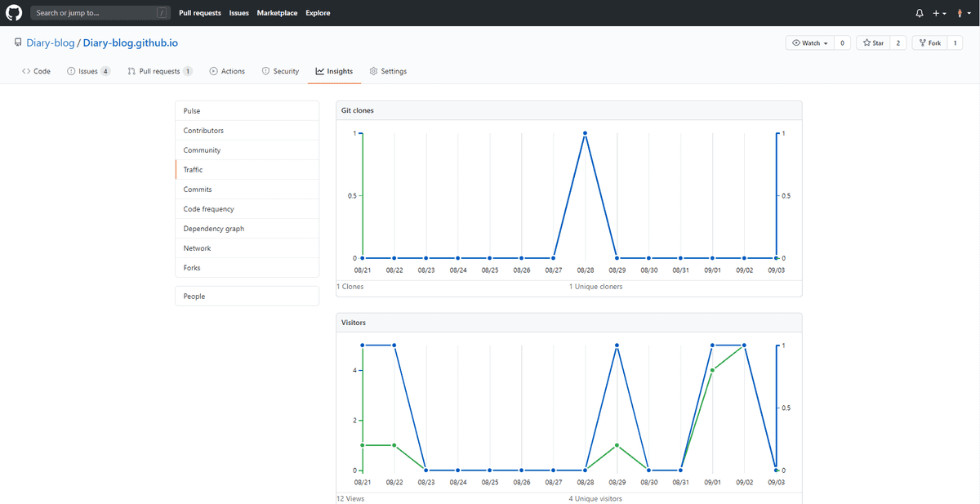Screen dimensions: 980x504
Task: Open Dependency graph in sidebar
Action: 247,229
